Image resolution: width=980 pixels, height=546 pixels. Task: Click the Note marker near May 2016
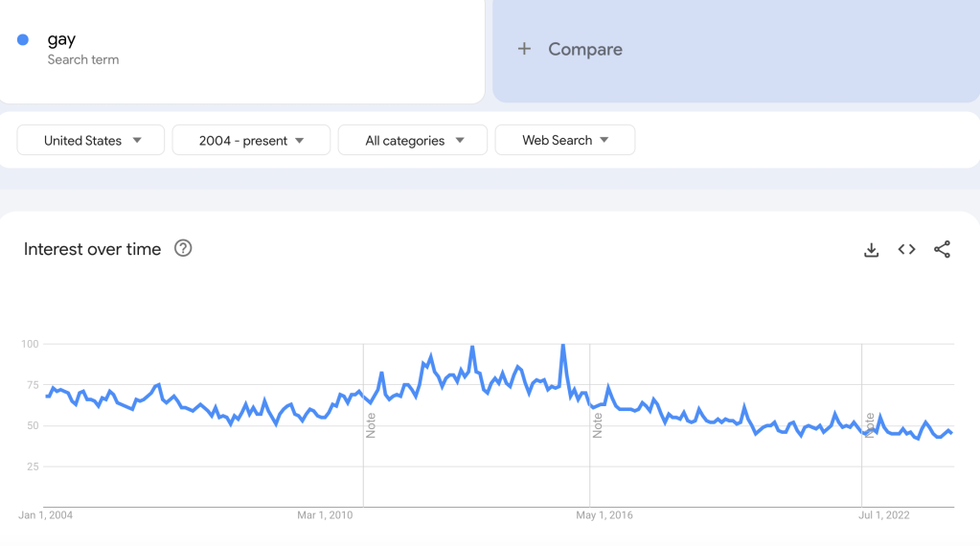(598, 425)
